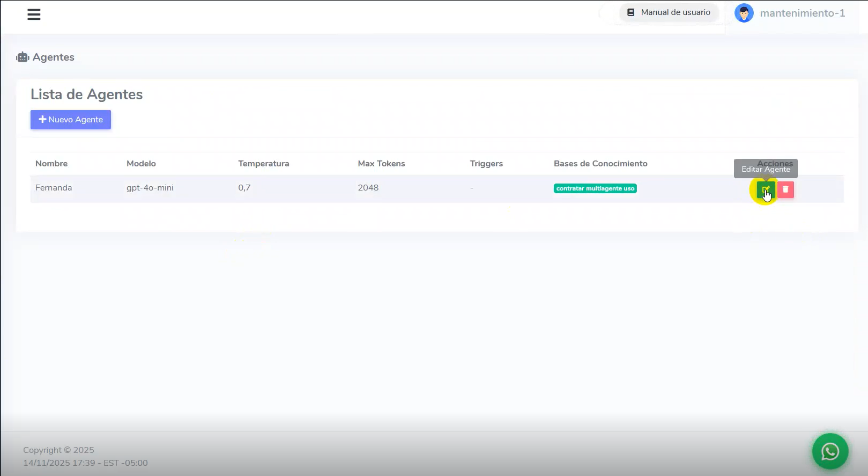This screenshot has height=476, width=868.
Task: Select the Triggers column header
Action: click(486, 164)
